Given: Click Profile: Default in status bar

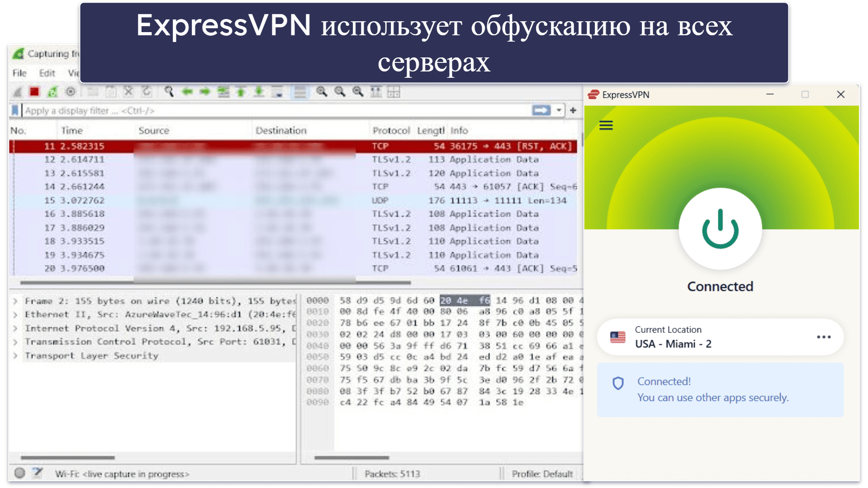Looking at the screenshot, I should [542, 474].
